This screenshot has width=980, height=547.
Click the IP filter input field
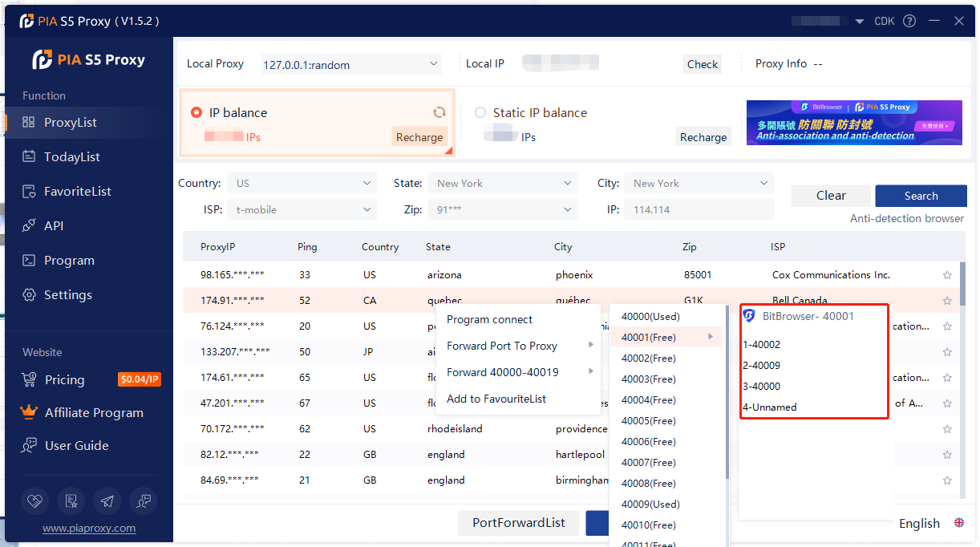pyautogui.click(x=699, y=209)
